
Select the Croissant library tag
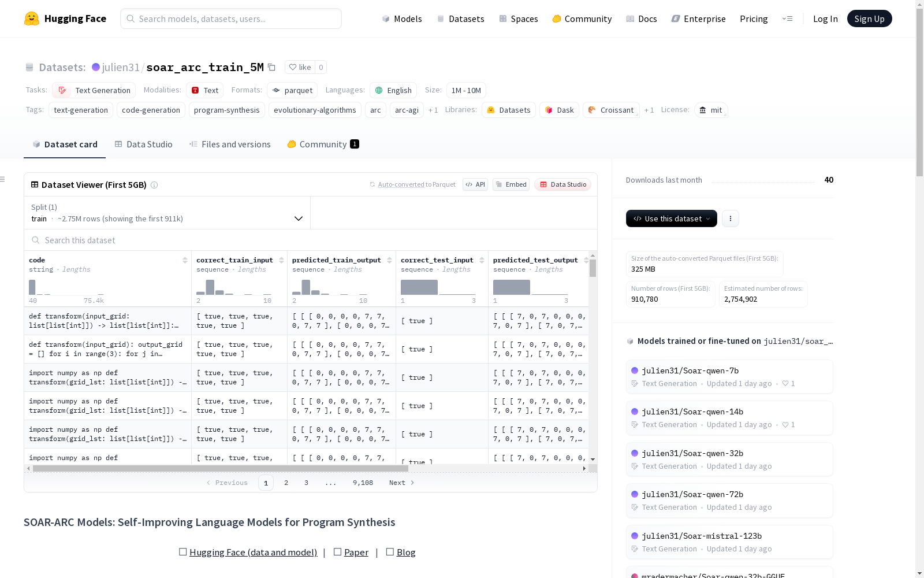point(611,110)
